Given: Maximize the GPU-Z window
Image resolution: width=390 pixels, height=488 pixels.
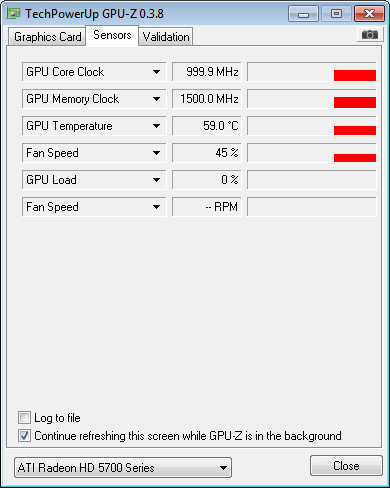Looking at the screenshot, I should tap(336, 14).
